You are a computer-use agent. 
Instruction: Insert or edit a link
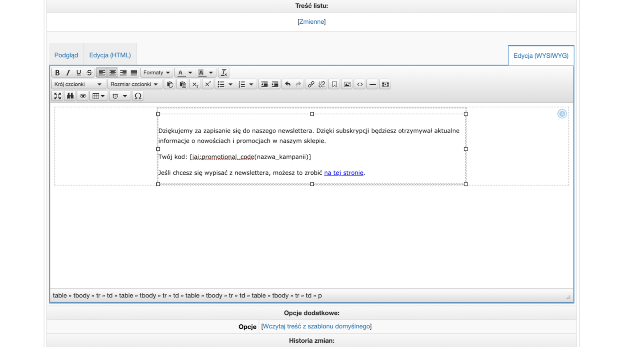pyautogui.click(x=311, y=84)
